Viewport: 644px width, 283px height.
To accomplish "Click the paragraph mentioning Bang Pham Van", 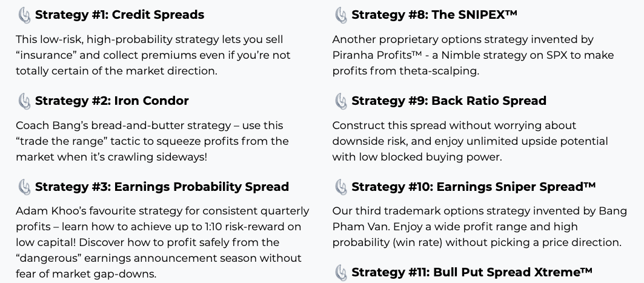I will click(480, 227).
